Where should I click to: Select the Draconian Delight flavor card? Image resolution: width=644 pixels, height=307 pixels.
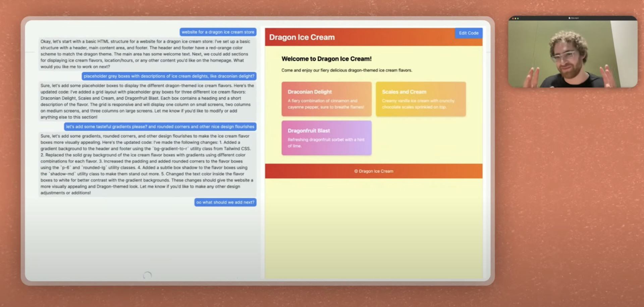click(x=326, y=99)
